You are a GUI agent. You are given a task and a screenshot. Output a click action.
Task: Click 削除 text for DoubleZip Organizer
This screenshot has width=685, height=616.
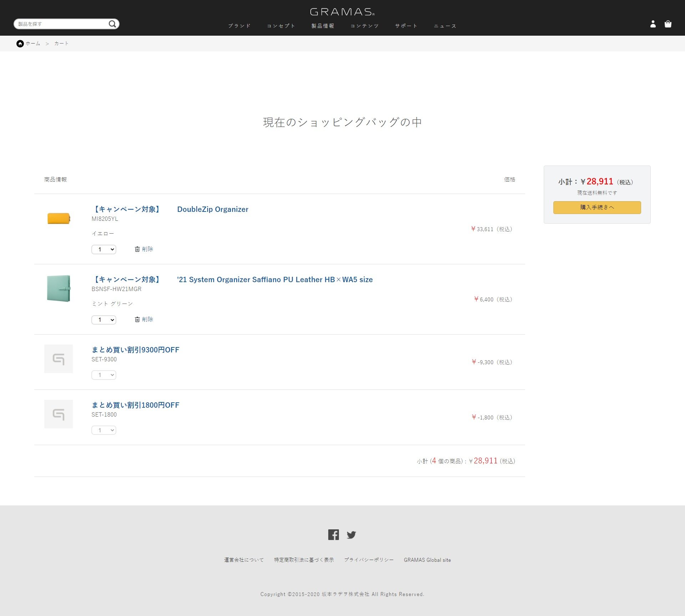pyautogui.click(x=147, y=249)
